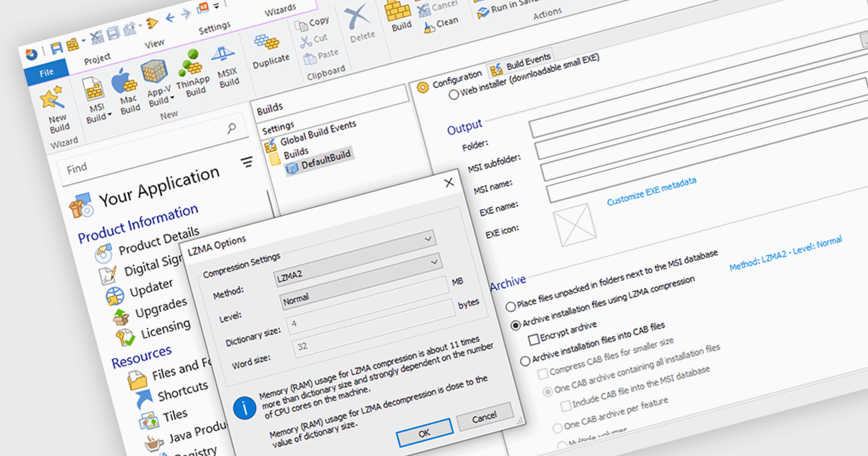Toggle Include CAB file into MSI database

[566, 406]
